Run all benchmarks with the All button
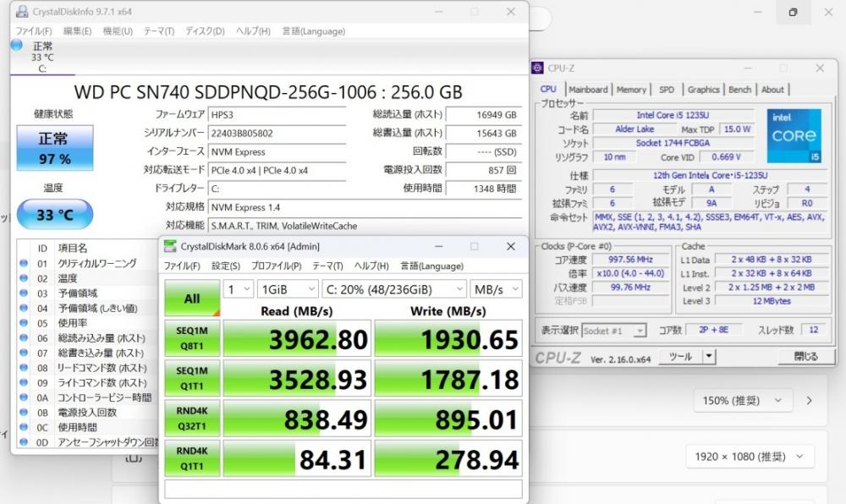This screenshot has width=846, height=504. (x=192, y=299)
